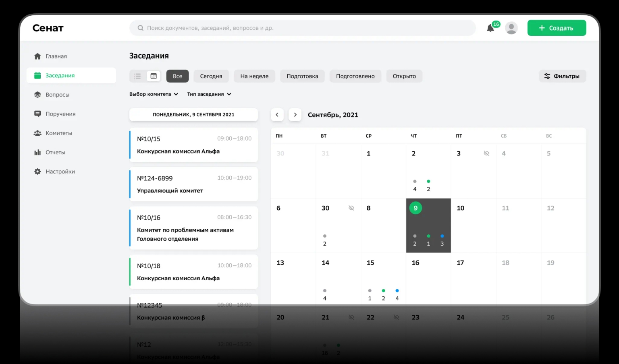This screenshot has width=619, height=364.
Task: Click the date header Понедельник, 9 сентября 2021
Action: point(193,115)
